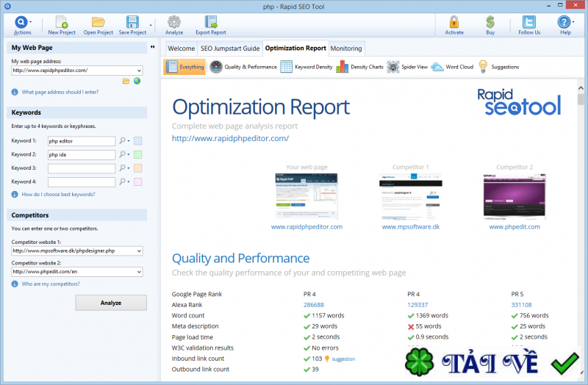Image resolution: width=588 pixels, height=385 pixels.
Task: Click the Analyze gear icon in toolbar
Action: pos(174,22)
